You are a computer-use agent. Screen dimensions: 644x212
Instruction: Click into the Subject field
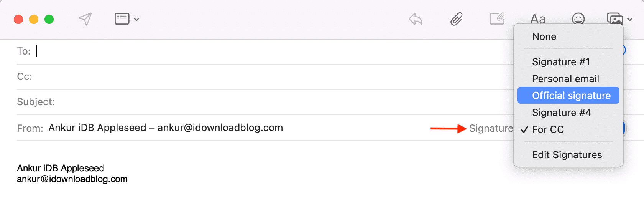(264, 102)
